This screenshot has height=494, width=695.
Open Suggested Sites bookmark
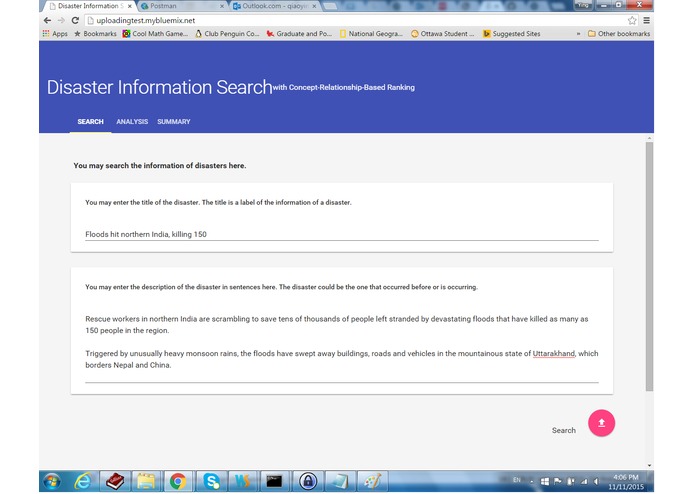point(511,34)
